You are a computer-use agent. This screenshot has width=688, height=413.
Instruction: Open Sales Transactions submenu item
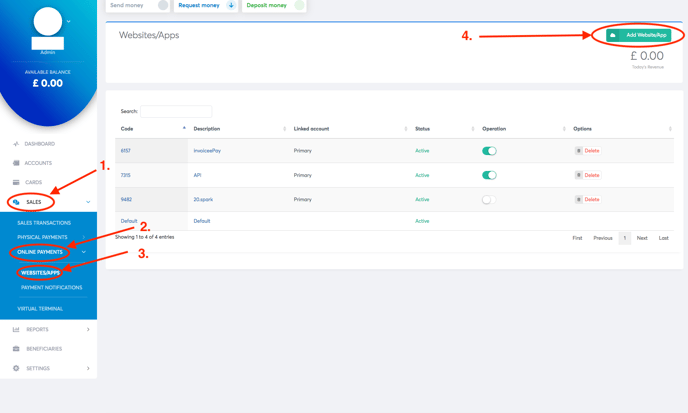(x=44, y=223)
